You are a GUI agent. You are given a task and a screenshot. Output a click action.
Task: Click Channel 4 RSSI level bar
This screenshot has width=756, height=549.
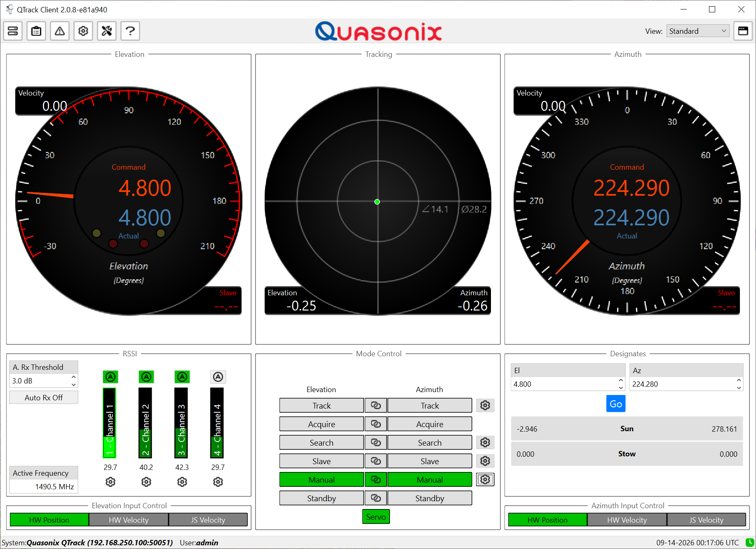coord(217,423)
